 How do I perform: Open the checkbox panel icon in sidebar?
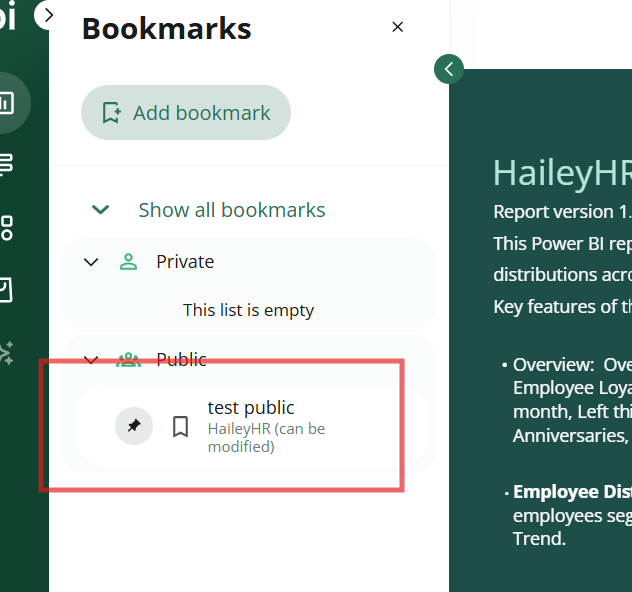(6, 289)
